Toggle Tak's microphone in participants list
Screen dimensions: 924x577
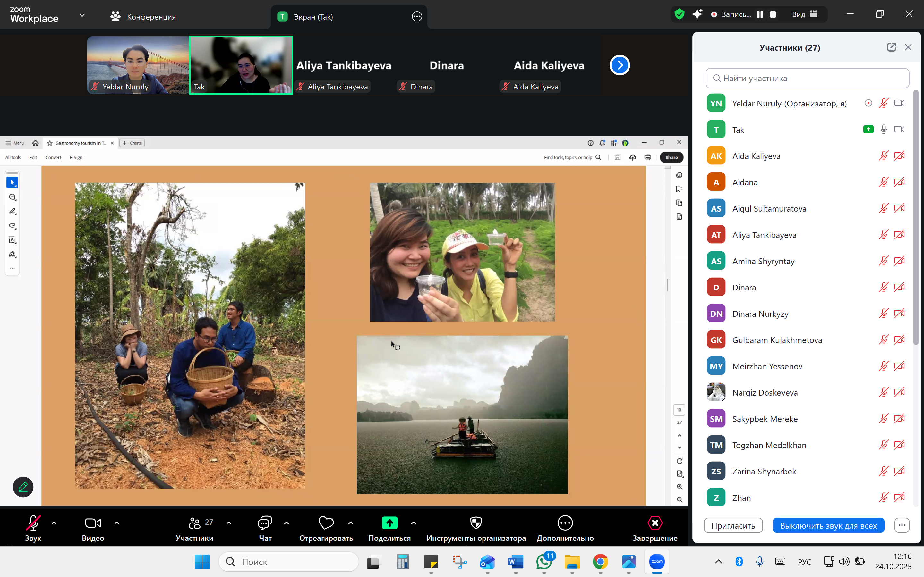coord(884,130)
